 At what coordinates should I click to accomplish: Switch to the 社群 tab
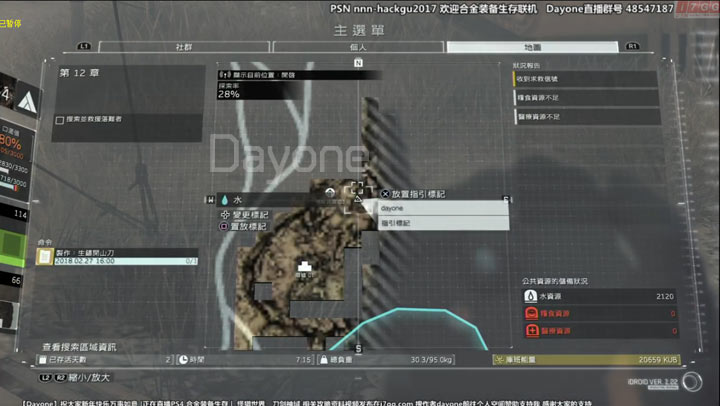point(184,47)
